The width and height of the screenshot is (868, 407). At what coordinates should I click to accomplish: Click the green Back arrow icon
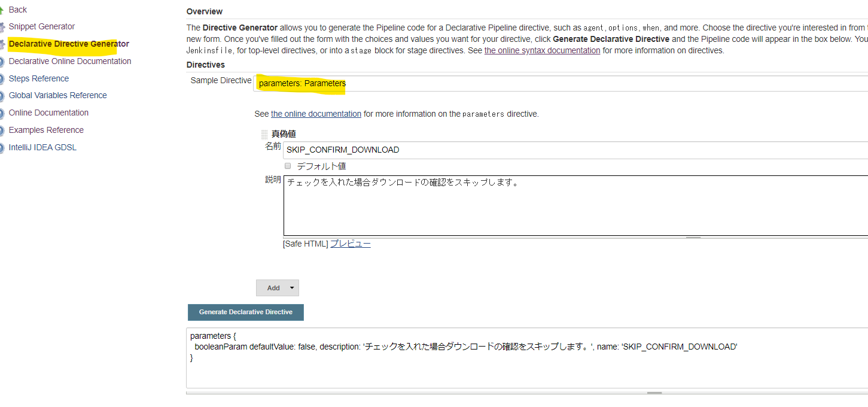click(2, 10)
